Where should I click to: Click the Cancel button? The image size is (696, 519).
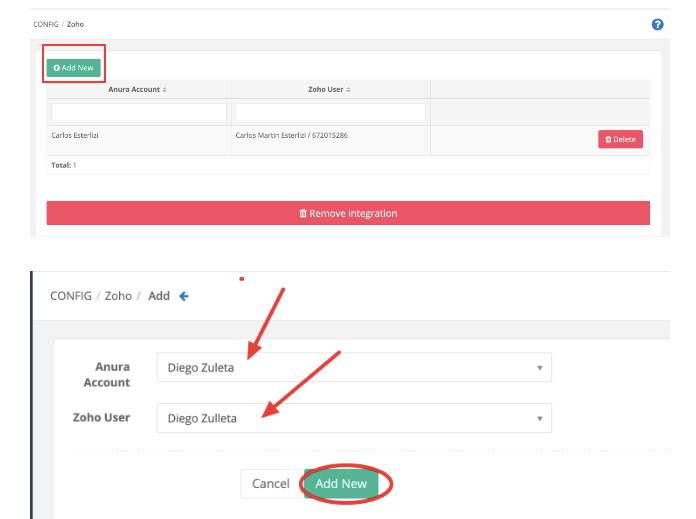click(271, 483)
